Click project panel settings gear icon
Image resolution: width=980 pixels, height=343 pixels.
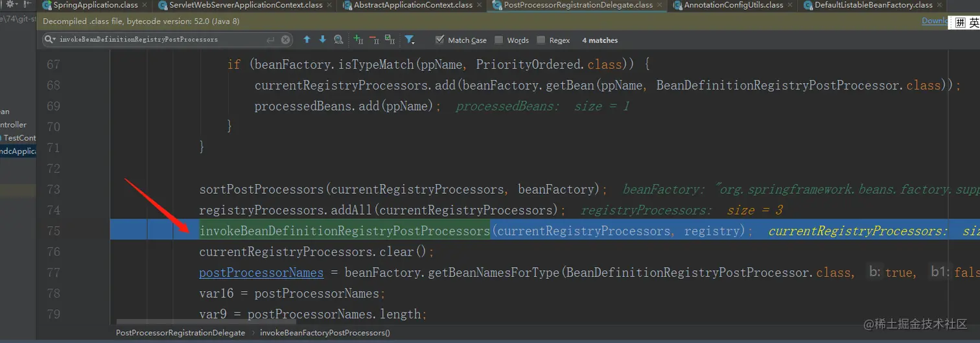[x=10, y=5]
